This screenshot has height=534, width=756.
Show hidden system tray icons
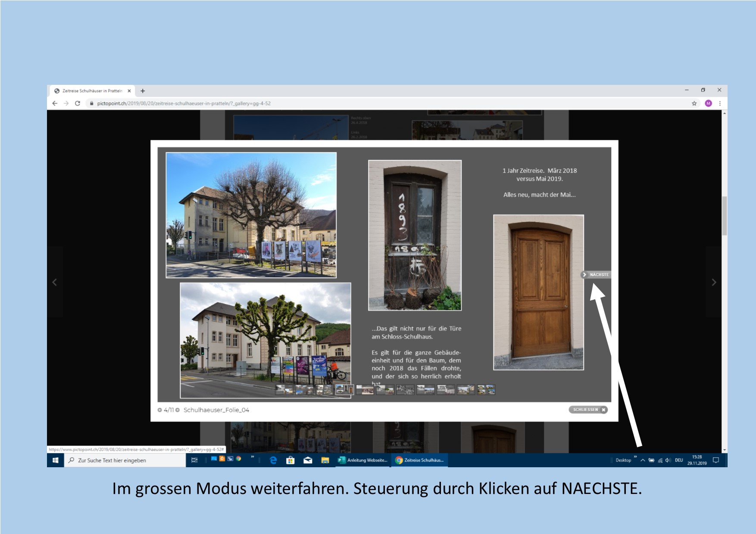pos(643,460)
